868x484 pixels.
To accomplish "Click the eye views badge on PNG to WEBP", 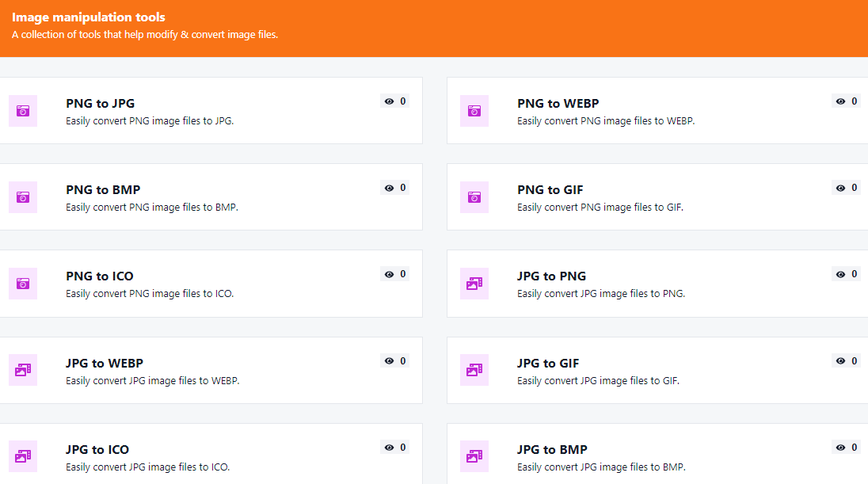I will tap(847, 101).
